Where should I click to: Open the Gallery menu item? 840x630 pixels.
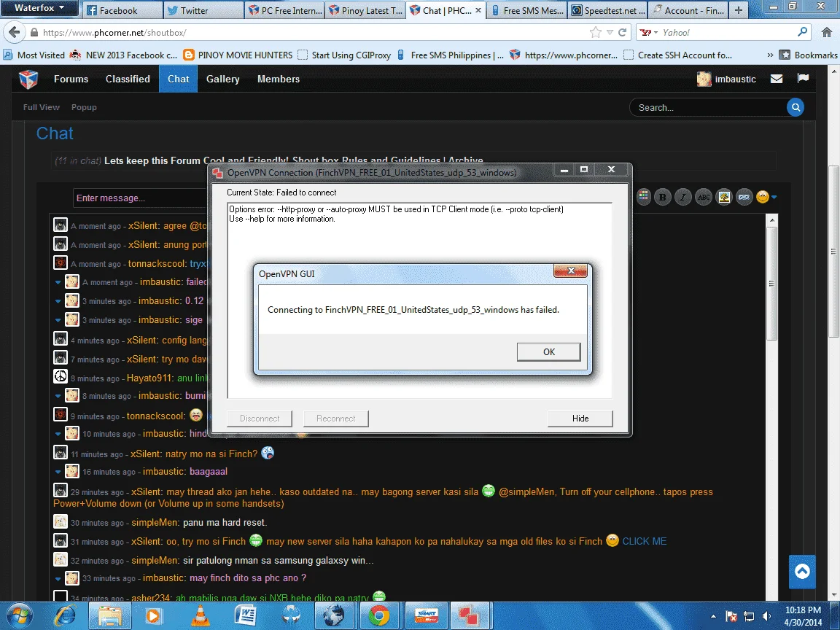pos(223,79)
